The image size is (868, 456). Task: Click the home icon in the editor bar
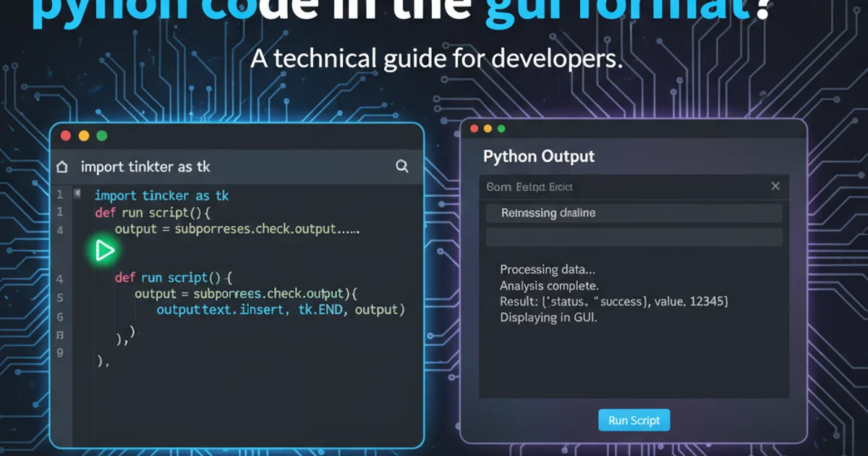(x=62, y=166)
